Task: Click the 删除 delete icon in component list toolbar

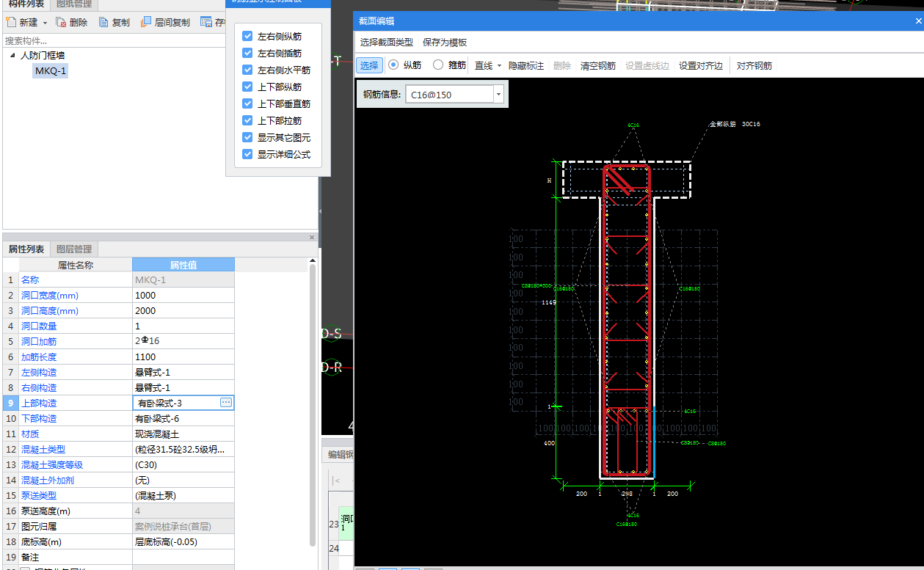Action: coord(61,23)
